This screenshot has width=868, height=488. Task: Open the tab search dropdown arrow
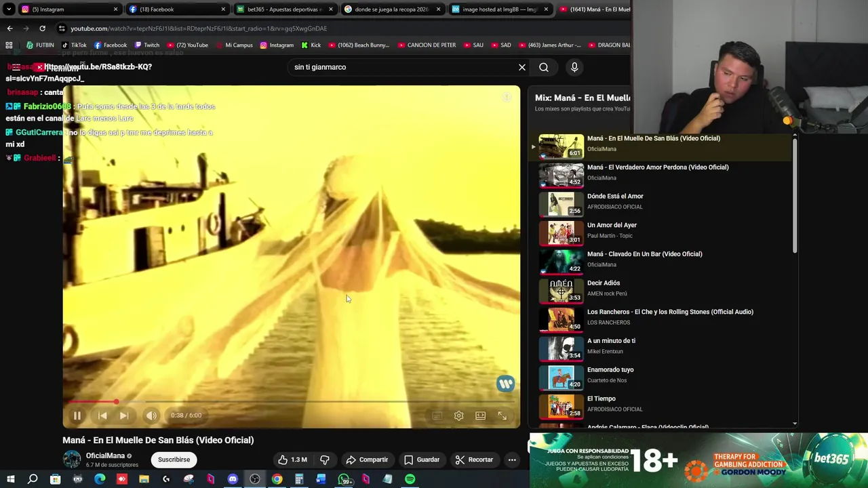click(9, 9)
